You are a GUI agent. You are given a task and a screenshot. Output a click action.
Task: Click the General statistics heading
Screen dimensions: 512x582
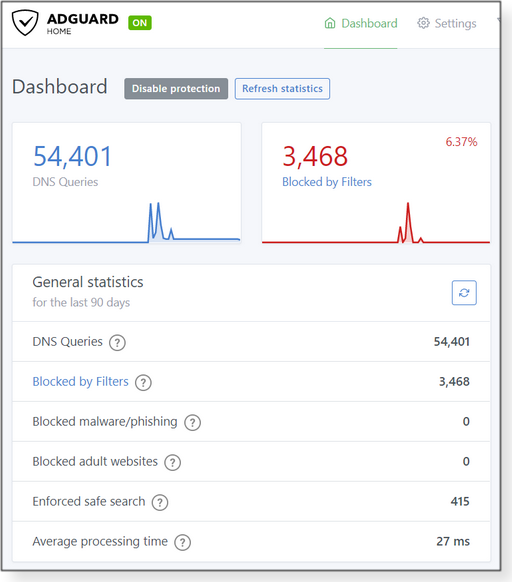[x=88, y=282]
